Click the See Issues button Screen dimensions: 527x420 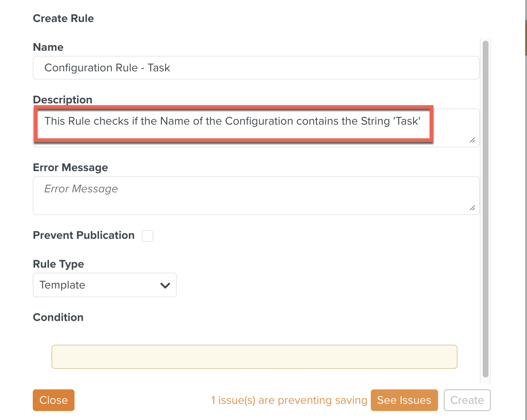(404, 400)
